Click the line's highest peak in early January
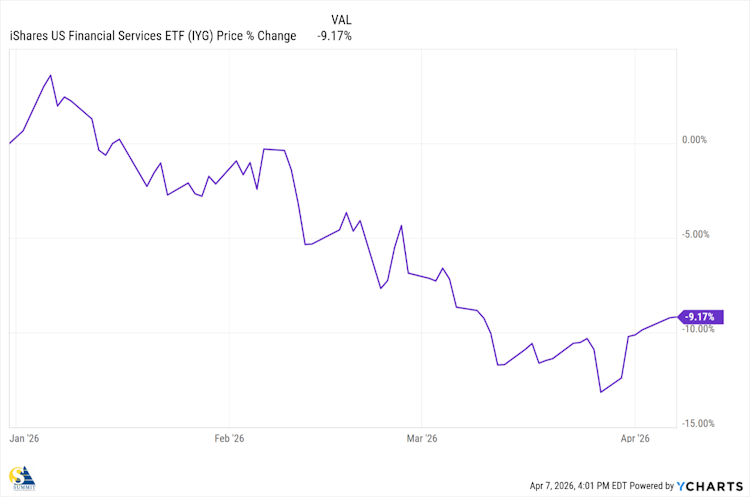The image size is (750, 497). point(51,75)
